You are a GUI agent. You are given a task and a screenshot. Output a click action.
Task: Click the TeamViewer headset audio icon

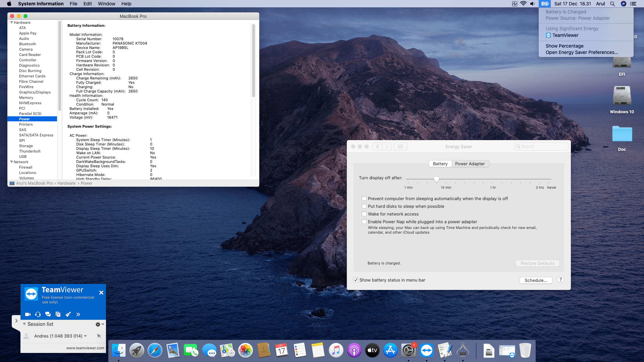pos(38,314)
